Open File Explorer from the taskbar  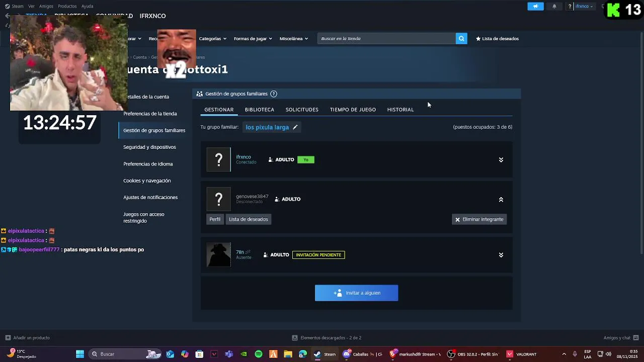[288, 354]
